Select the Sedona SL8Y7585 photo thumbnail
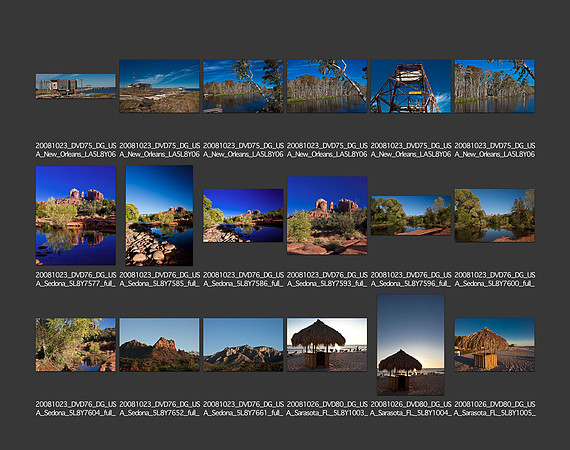Viewport: 570px width, 450px height. (x=159, y=216)
